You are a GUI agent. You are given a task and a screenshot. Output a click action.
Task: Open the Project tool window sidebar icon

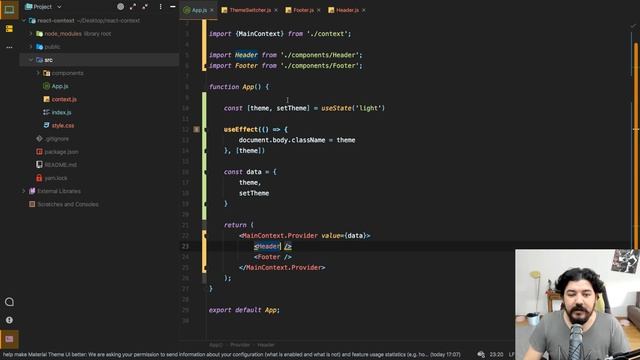point(9,9)
